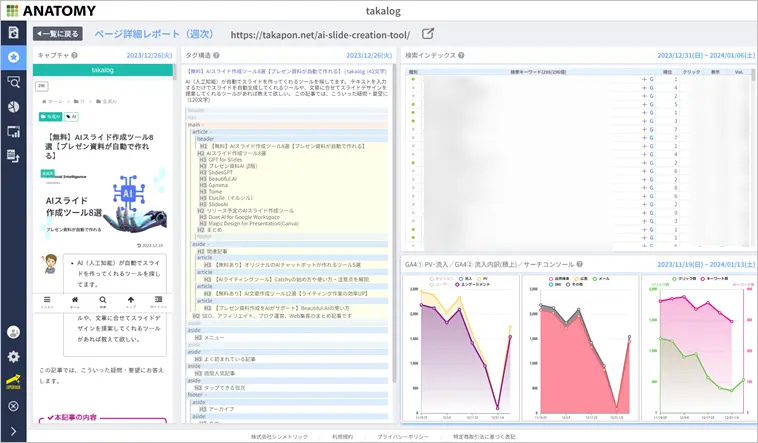This screenshot has width=758, height=443.
Task: Toggle the エンゲージメント legend series
Action: click(472, 284)
